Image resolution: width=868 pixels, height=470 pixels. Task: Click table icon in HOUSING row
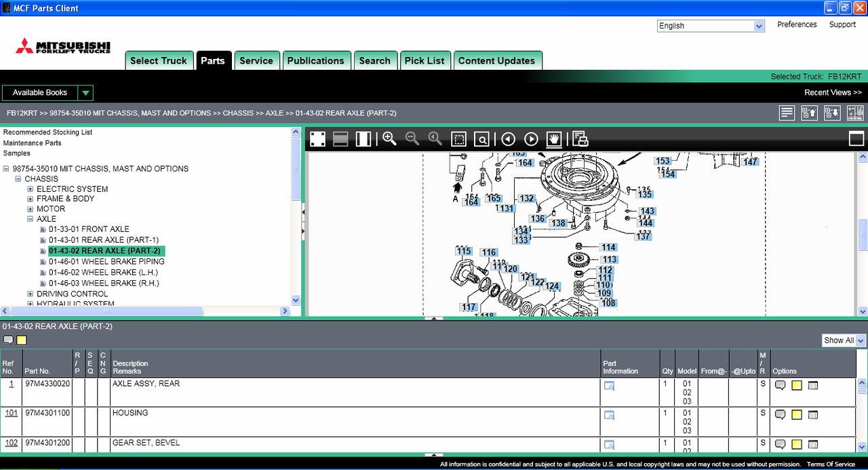(x=813, y=414)
